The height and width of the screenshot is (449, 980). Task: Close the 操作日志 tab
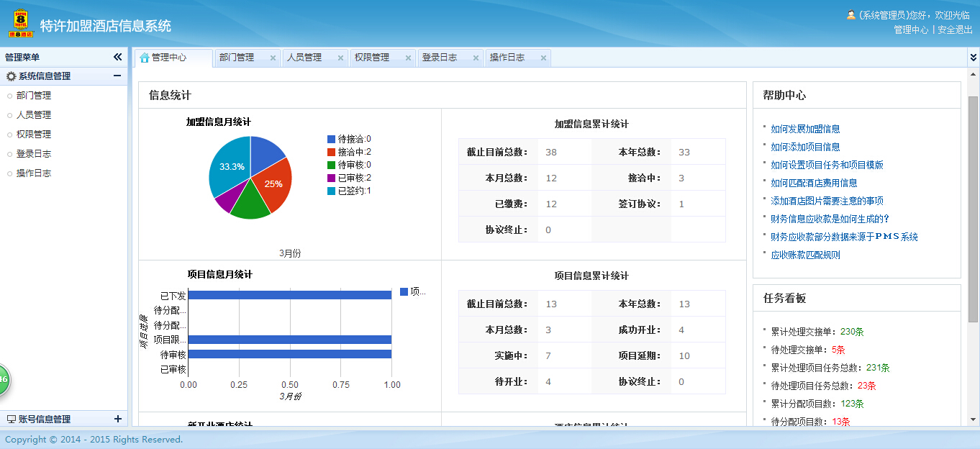coord(543,58)
